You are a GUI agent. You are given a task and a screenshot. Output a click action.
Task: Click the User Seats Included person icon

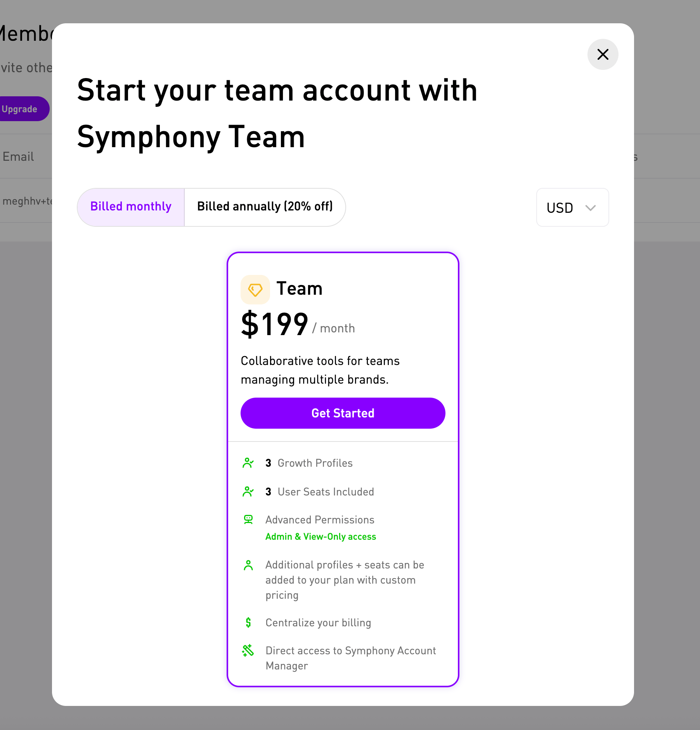click(248, 492)
